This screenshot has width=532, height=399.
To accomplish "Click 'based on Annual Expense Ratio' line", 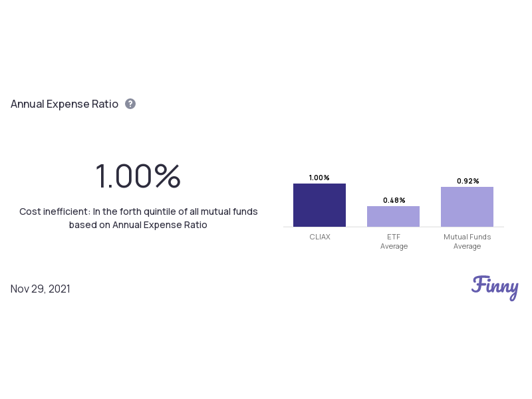I will tap(138, 225).
